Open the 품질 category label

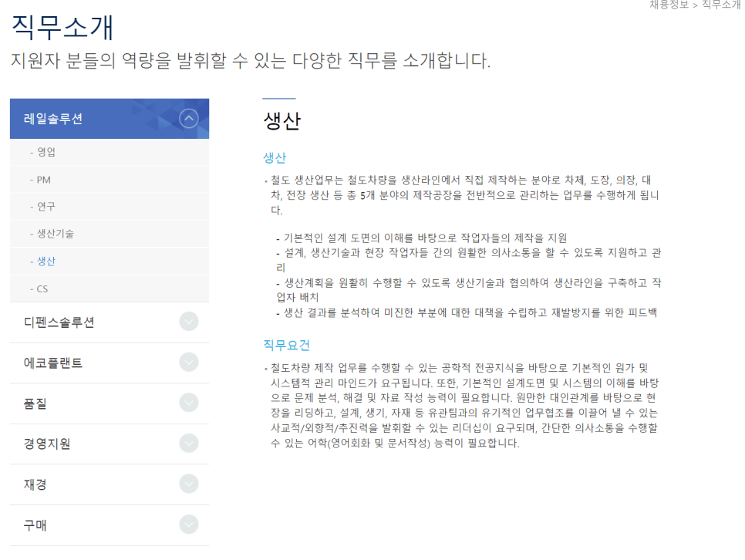(35, 403)
